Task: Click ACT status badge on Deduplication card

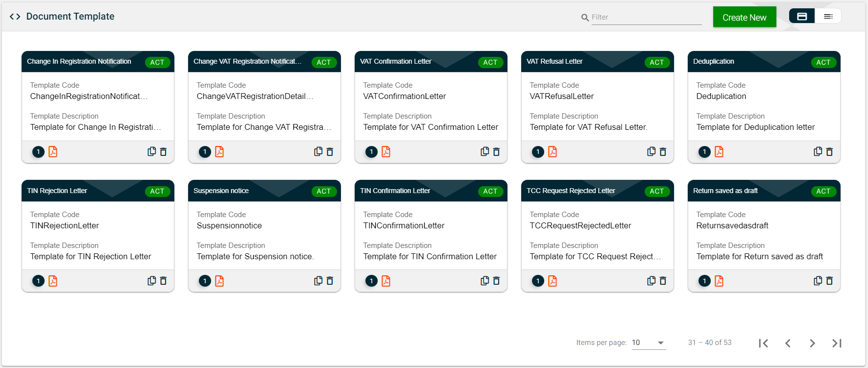Action: point(823,62)
